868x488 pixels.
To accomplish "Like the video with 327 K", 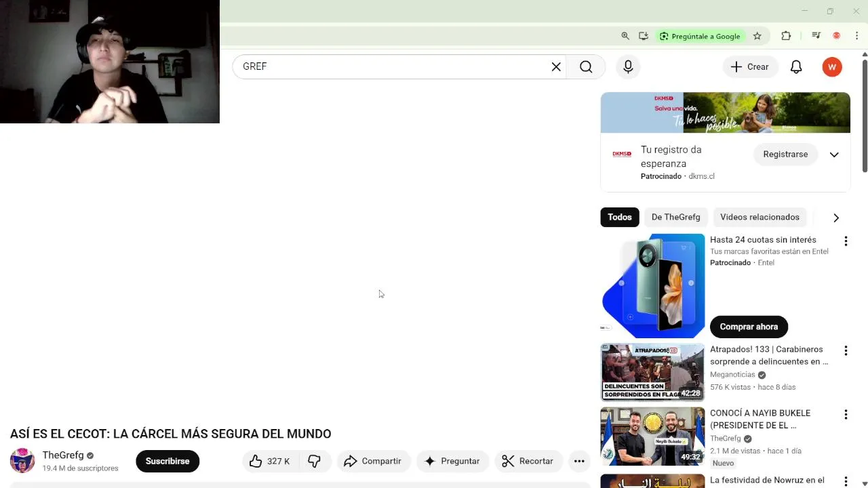I will tap(270, 461).
